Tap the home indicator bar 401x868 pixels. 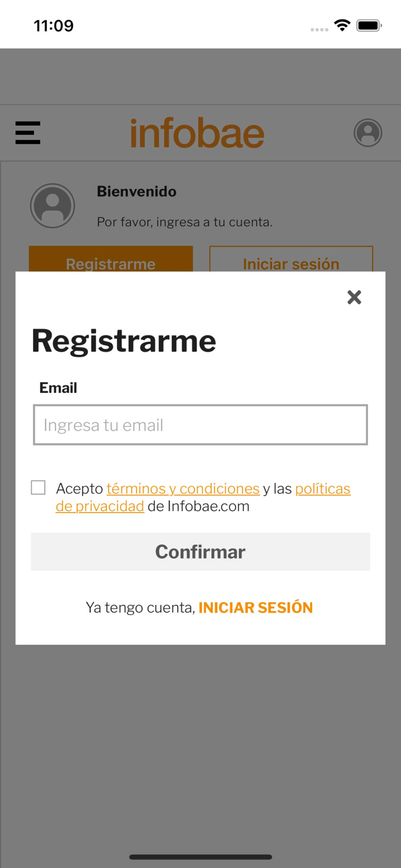point(200,857)
